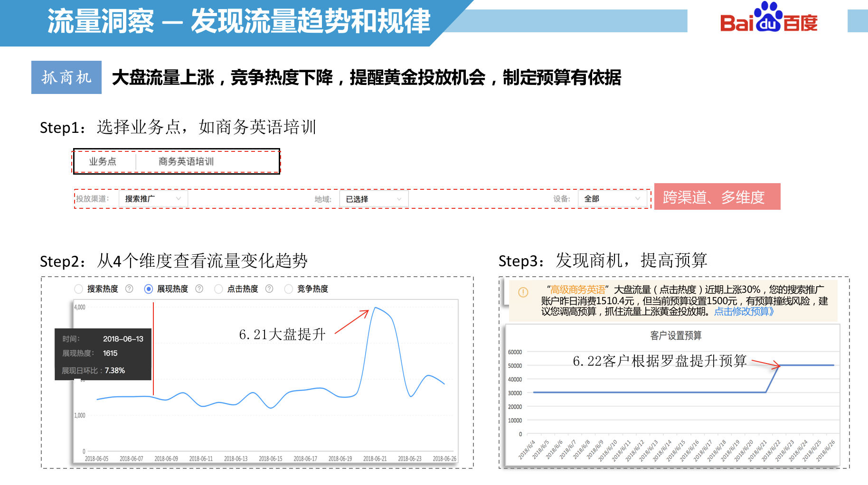The height and width of the screenshot is (485, 868).
Task: Click the 30000 y-axis value in budget chart
Action: click(515, 393)
